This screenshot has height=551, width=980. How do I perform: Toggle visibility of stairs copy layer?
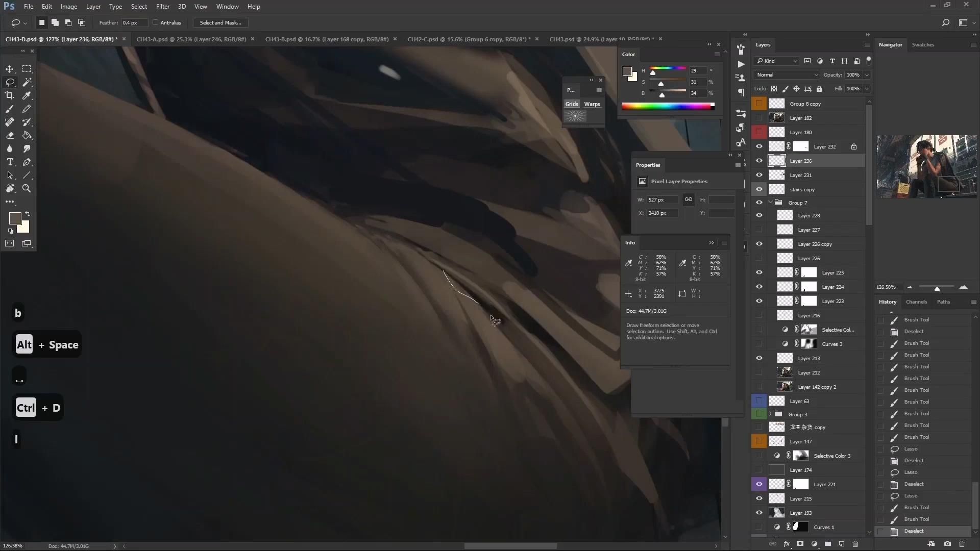click(759, 189)
